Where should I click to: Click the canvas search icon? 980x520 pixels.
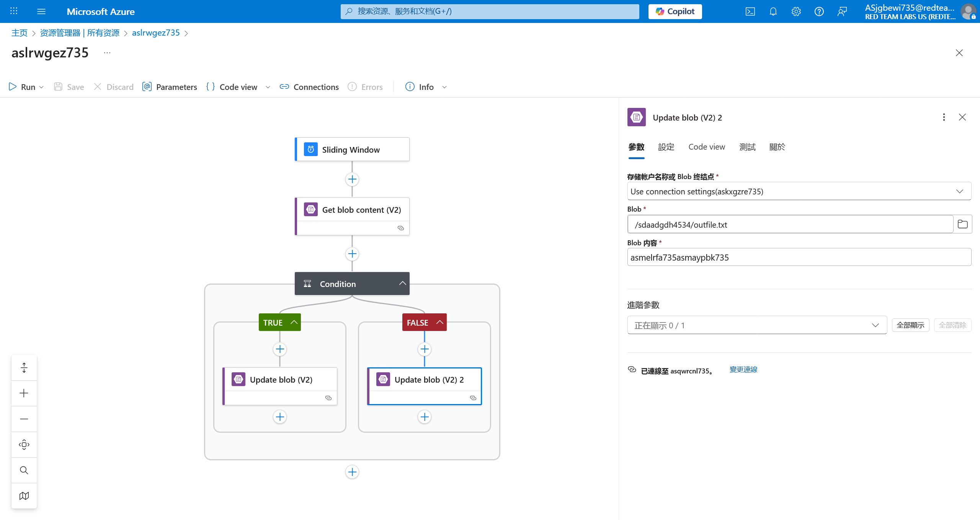click(x=24, y=470)
